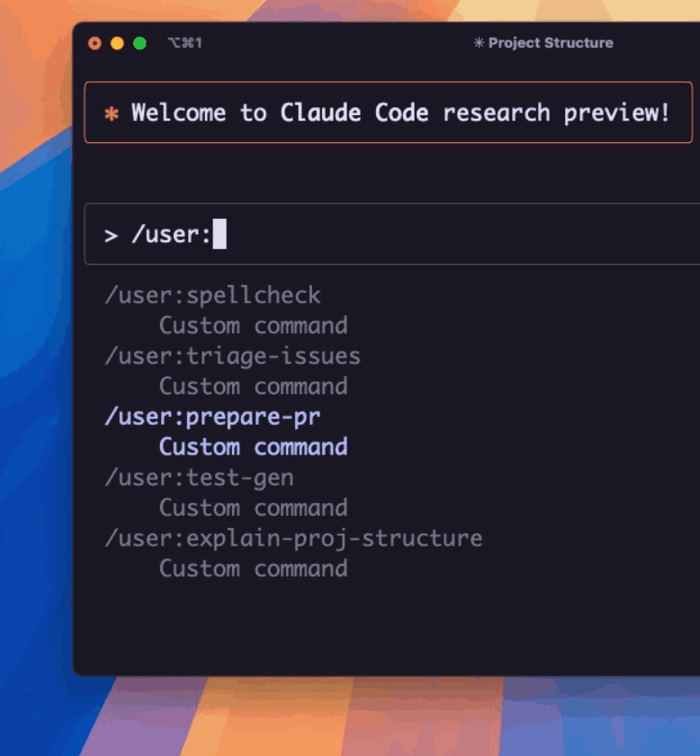Screen dimensions: 700x756
Task: Click the block cursor after /user:
Action: pos(220,235)
